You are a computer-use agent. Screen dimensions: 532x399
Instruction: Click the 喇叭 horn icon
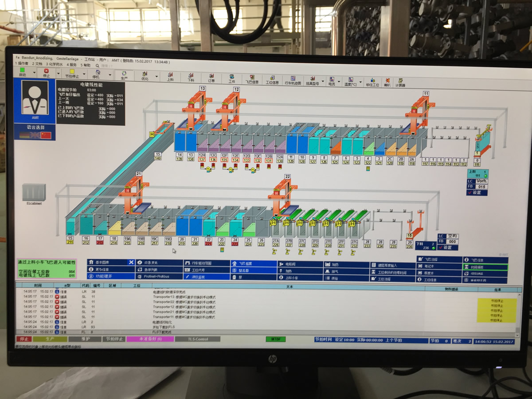[387, 82]
